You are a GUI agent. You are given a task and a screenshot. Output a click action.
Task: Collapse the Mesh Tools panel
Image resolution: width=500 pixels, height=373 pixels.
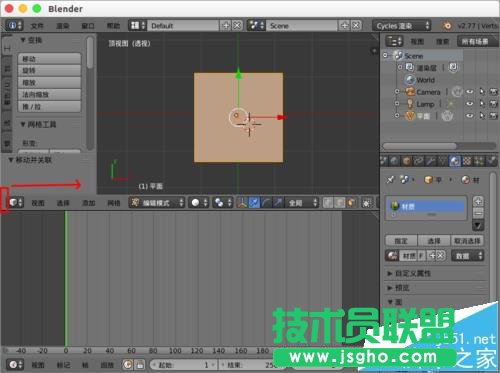(38, 125)
